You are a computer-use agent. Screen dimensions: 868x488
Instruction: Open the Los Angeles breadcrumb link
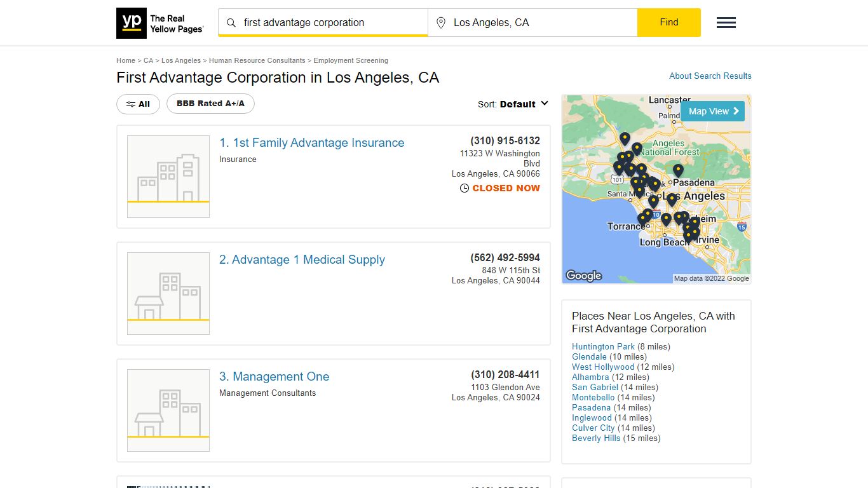coord(181,60)
